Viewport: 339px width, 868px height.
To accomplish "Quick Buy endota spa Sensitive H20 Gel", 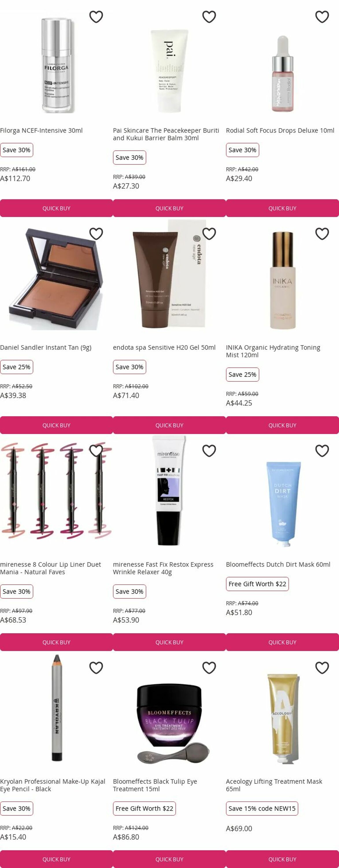I will click(x=169, y=425).
